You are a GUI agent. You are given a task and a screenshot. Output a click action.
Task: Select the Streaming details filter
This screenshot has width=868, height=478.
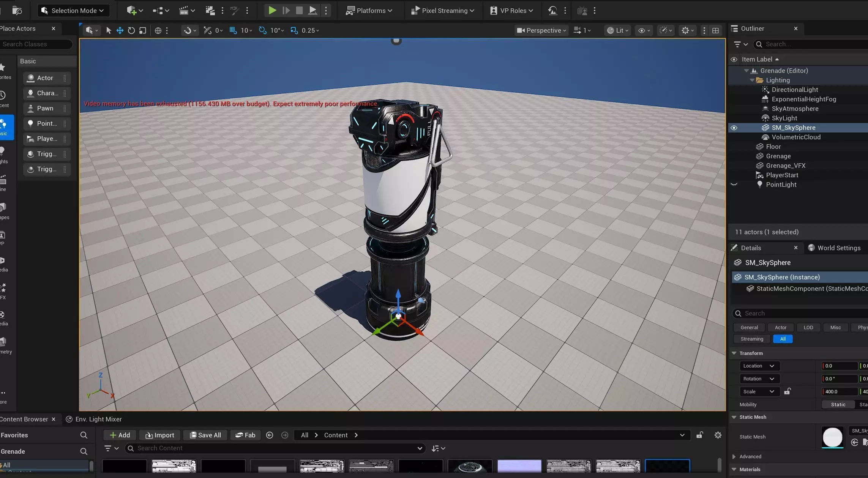pyautogui.click(x=751, y=339)
